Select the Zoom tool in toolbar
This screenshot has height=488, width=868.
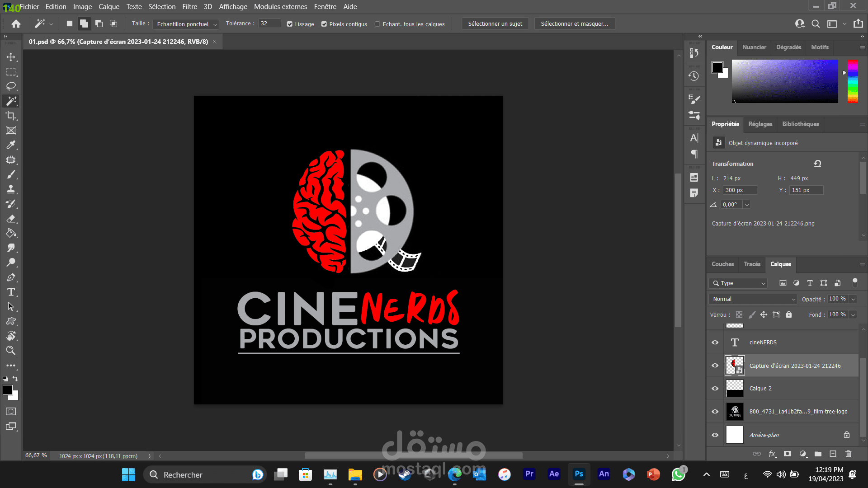click(11, 351)
